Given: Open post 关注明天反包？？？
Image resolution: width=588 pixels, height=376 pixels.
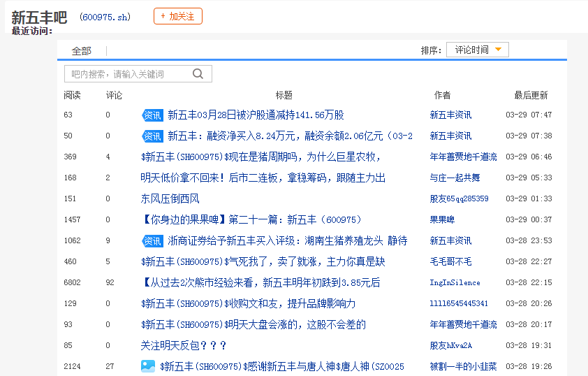Looking at the screenshot, I should (x=184, y=346).
